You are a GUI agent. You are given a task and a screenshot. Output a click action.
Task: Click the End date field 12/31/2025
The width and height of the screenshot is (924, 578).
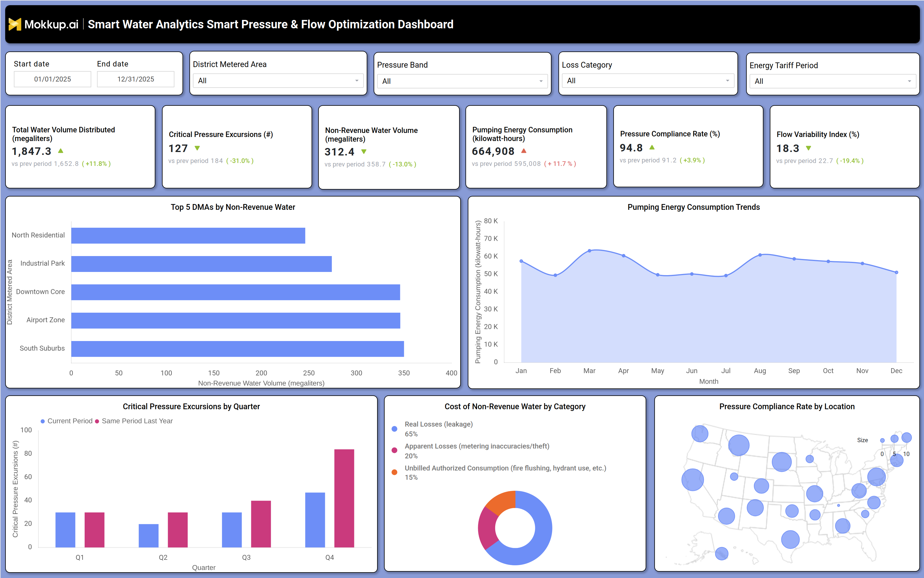click(135, 79)
